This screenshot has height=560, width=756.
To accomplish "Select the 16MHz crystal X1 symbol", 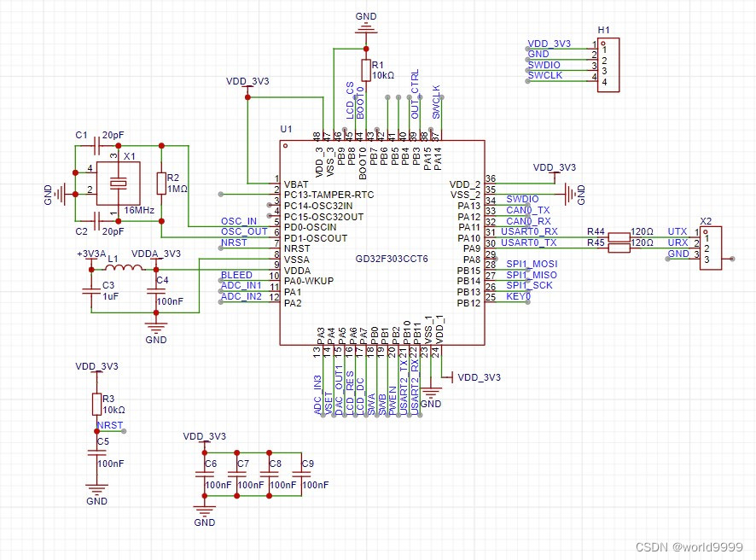I will 118,184.
